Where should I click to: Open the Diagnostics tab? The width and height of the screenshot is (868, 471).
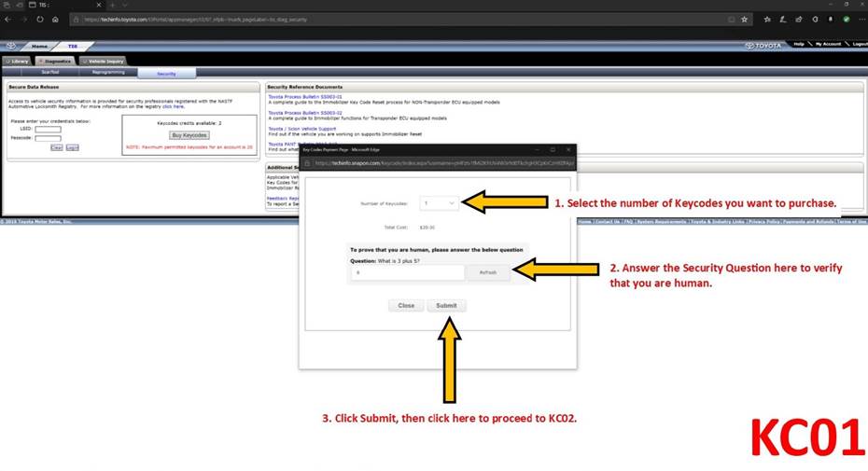click(55, 61)
